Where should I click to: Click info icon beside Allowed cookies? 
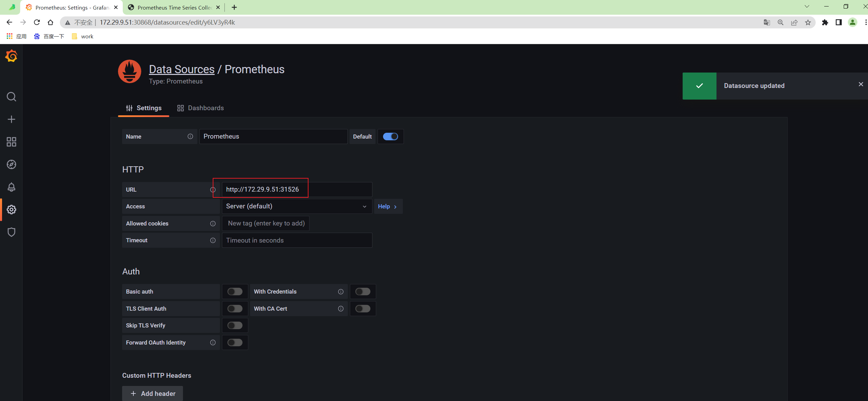(x=213, y=223)
